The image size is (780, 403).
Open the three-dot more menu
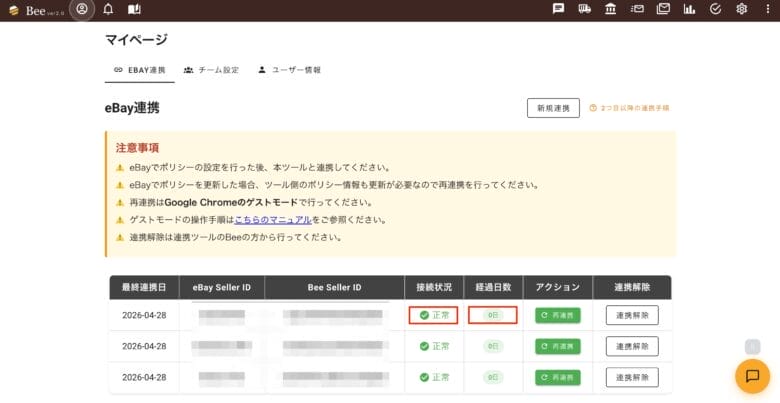point(768,9)
